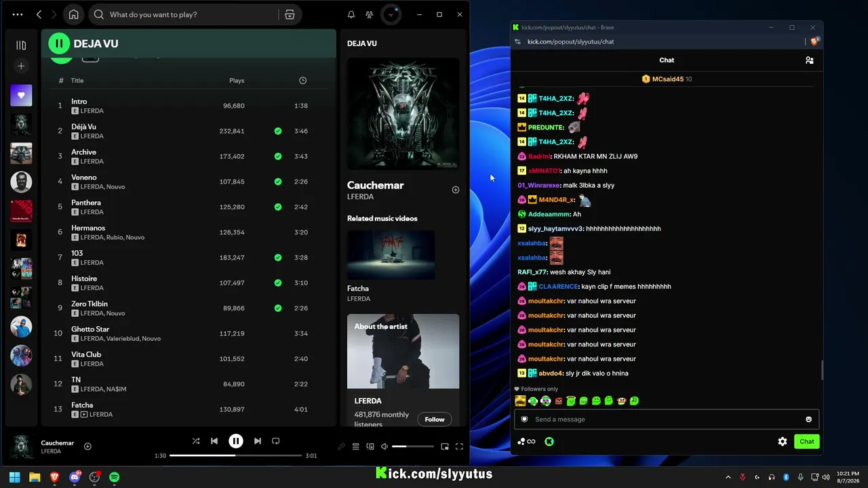Viewport: 868px width, 488px height.
Task: Toggle shuffle in Spotify player
Action: (x=196, y=441)
